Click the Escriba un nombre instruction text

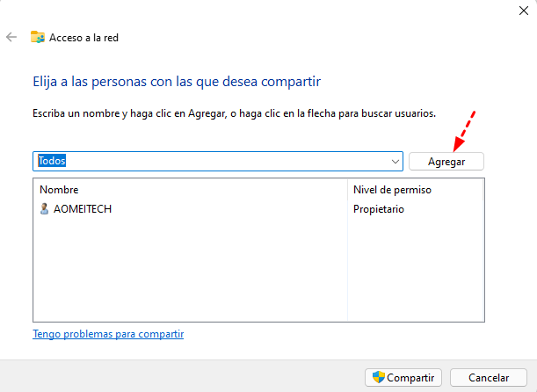[234, 114]
